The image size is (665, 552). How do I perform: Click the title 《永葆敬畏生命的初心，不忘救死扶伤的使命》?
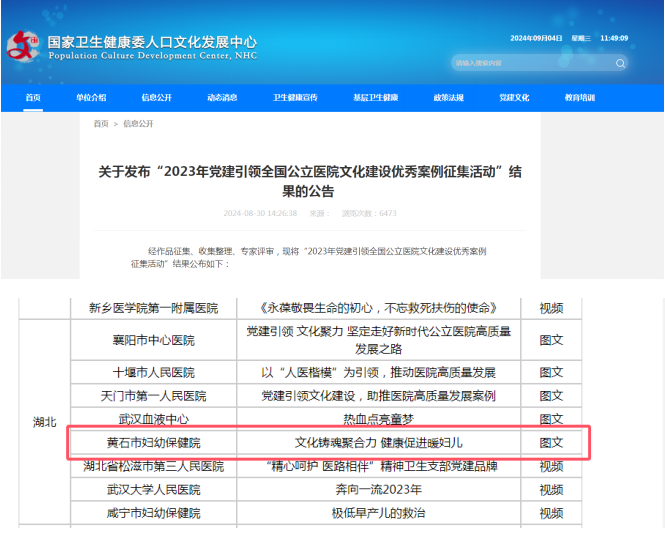[378, 308]
